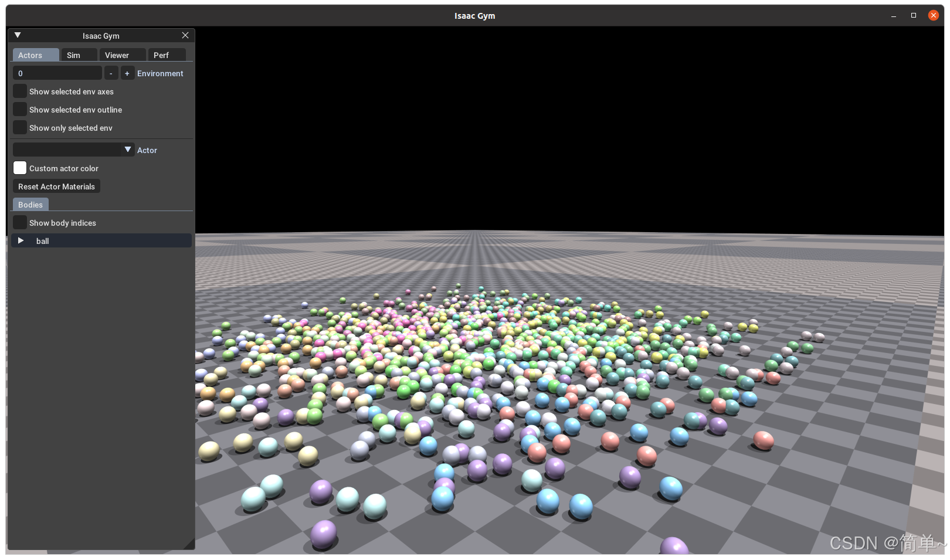Toggle Show selected env outline checkbox
The image size is (950, 560).
point(20,110)
